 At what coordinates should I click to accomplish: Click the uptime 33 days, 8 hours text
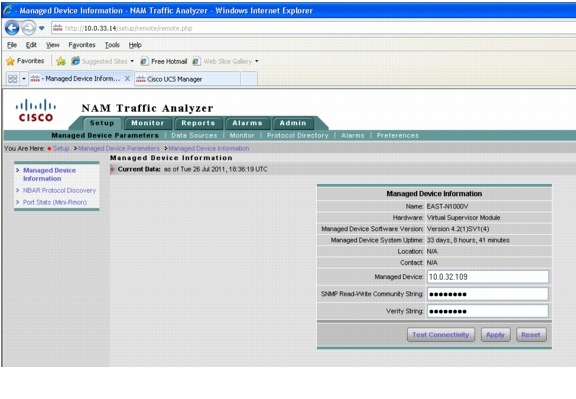[x=468, y=240]
